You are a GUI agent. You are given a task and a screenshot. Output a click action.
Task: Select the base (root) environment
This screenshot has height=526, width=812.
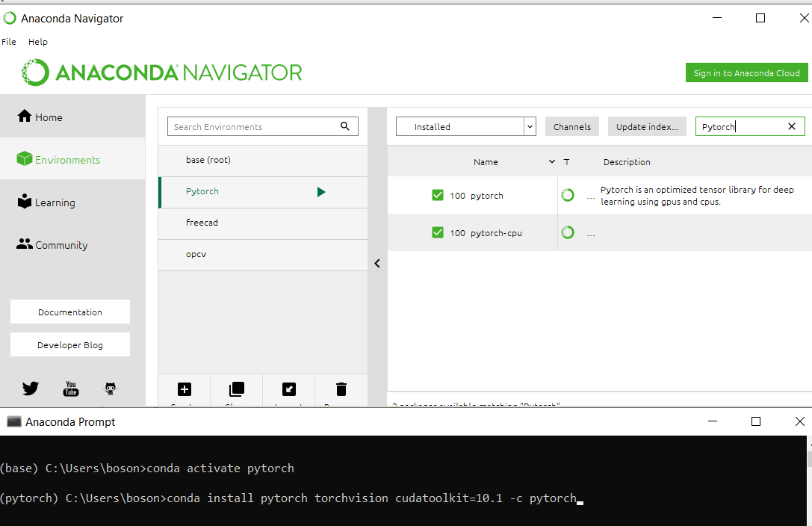click(262, 161)
